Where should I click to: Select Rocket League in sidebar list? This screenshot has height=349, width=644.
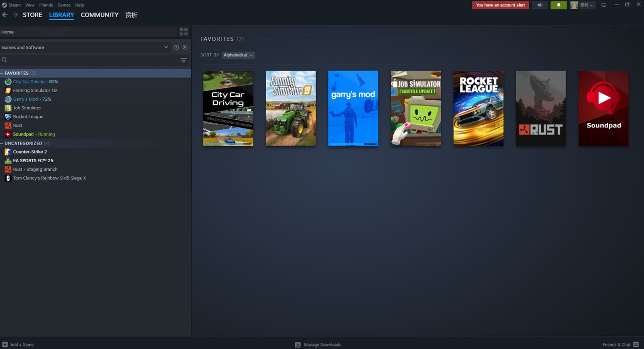point(95,116)
